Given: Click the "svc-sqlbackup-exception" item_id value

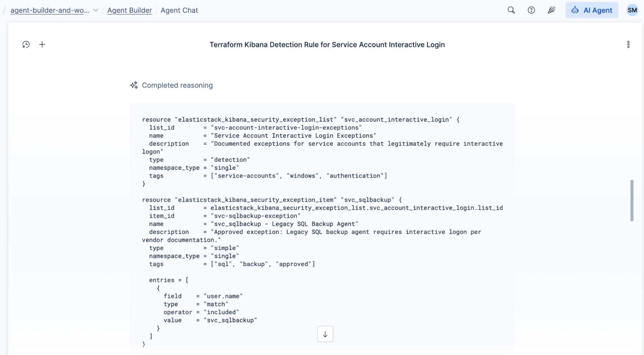Looking at the screenshot, I should pos(255,216).
